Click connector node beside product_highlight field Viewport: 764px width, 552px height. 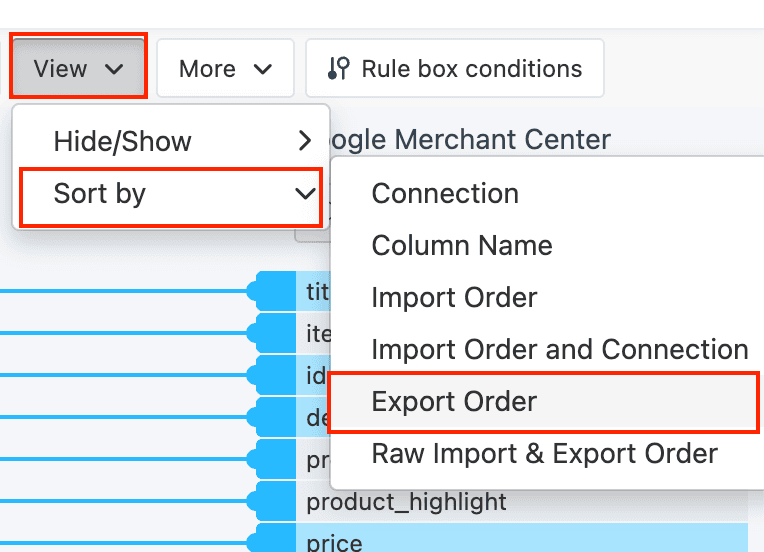coord(273,502)
